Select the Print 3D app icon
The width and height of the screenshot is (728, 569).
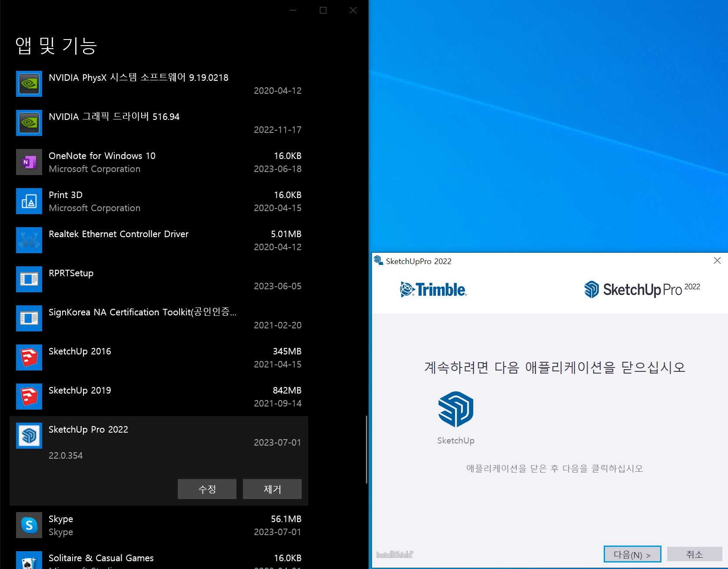29,201
